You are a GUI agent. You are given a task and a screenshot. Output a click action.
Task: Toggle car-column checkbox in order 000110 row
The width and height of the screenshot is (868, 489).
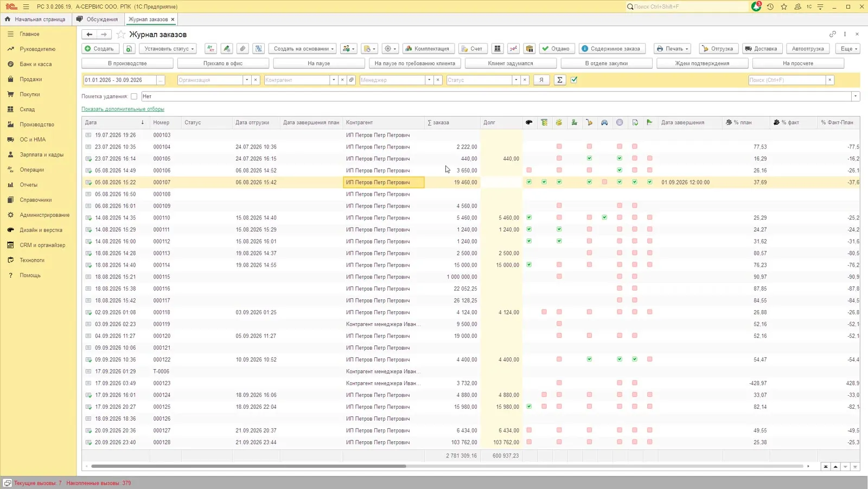pos(604,217)
